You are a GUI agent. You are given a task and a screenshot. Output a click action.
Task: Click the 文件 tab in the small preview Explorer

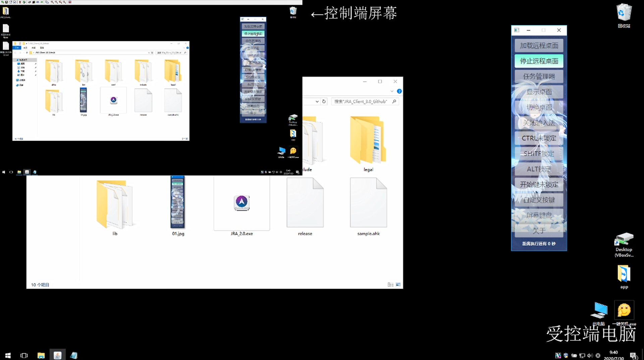pos(17,48)
